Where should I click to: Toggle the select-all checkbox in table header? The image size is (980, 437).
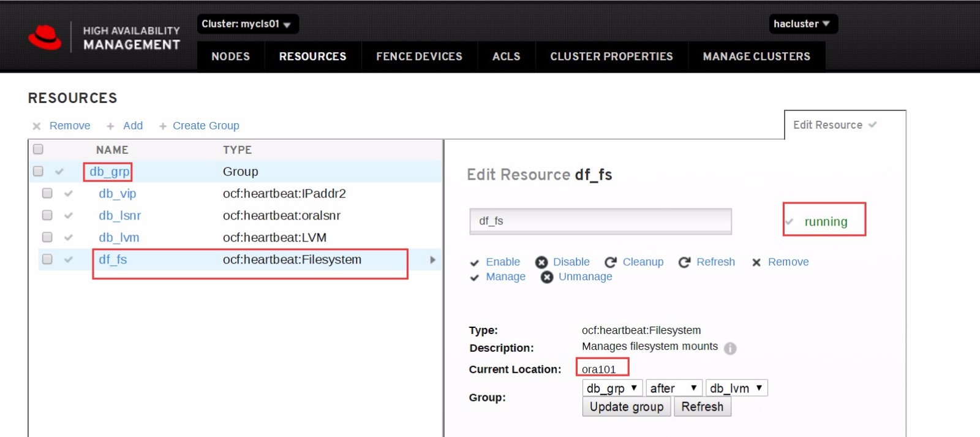click(38, 149)
